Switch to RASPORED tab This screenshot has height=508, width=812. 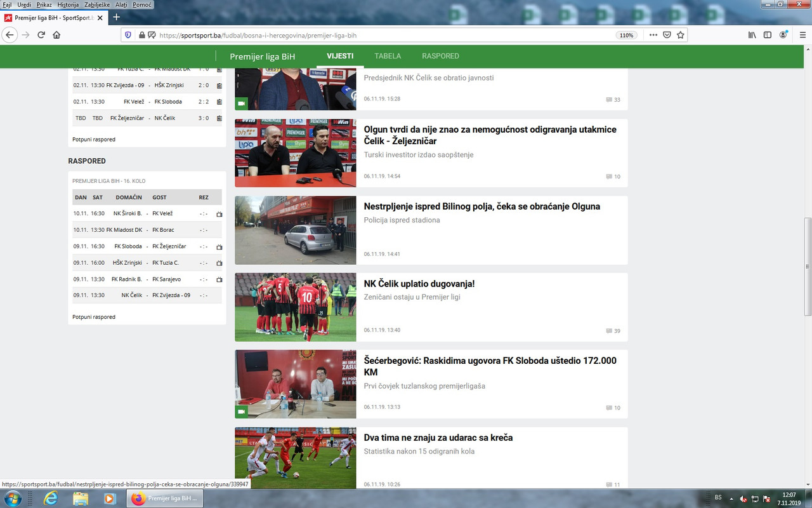point(440,56)
